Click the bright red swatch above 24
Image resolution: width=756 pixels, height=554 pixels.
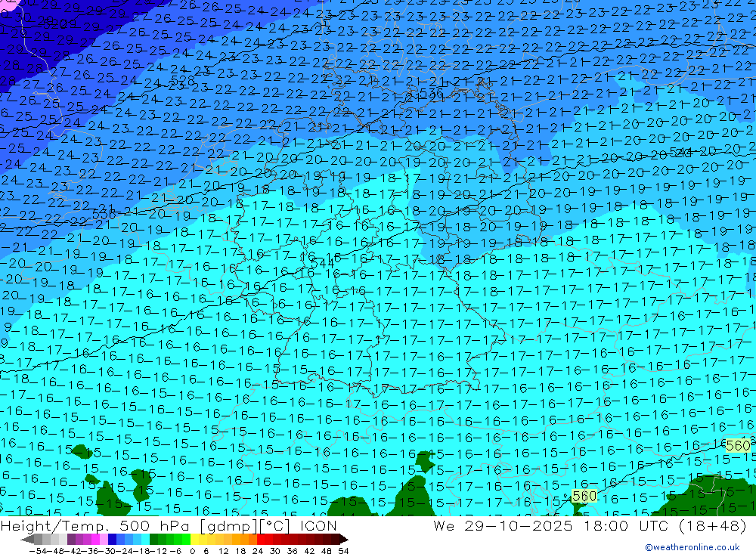262,539
